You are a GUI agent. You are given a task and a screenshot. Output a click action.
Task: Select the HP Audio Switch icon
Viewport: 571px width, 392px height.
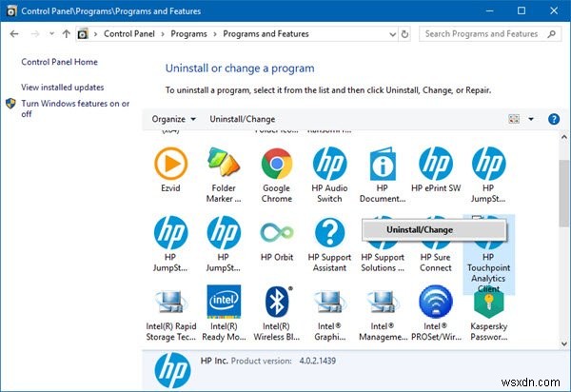point(329,164)
